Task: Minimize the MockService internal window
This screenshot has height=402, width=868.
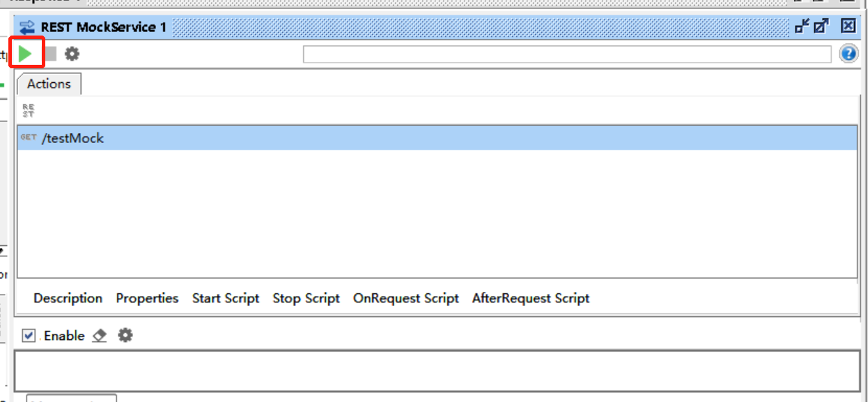Action: click(x=803, y=26)
